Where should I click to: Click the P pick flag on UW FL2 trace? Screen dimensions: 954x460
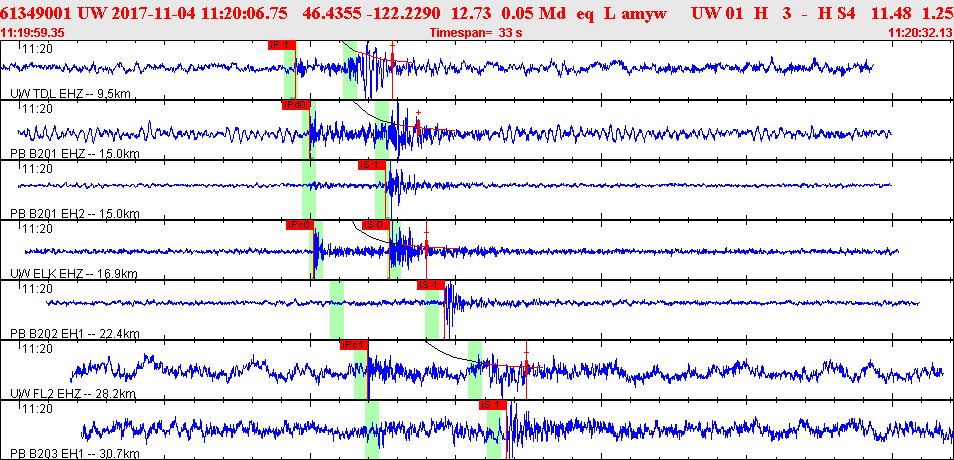(x=354, y=345)
